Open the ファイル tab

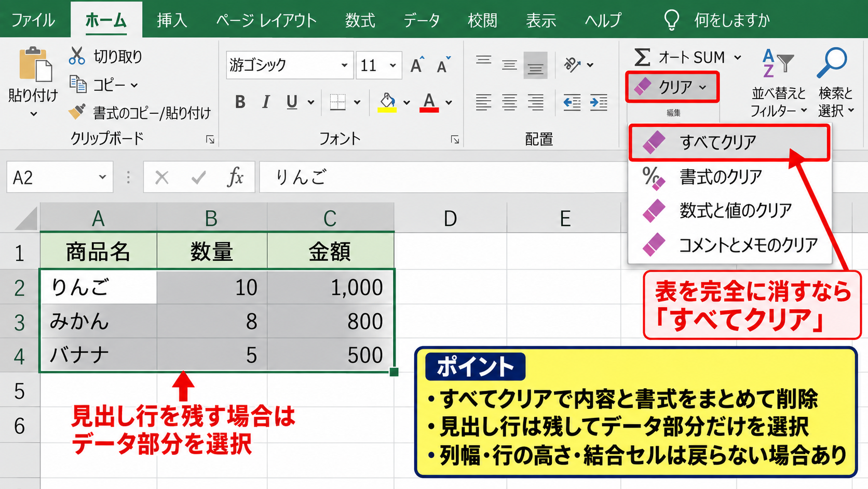33,20
